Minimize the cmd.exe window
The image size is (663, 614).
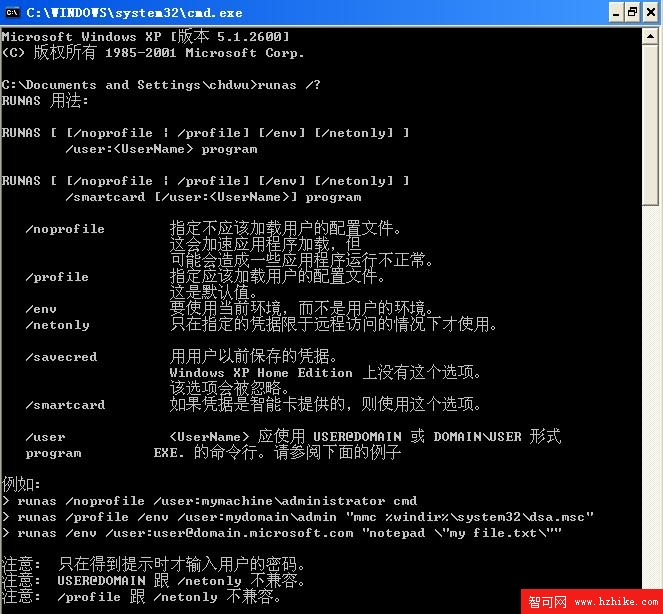616,12
